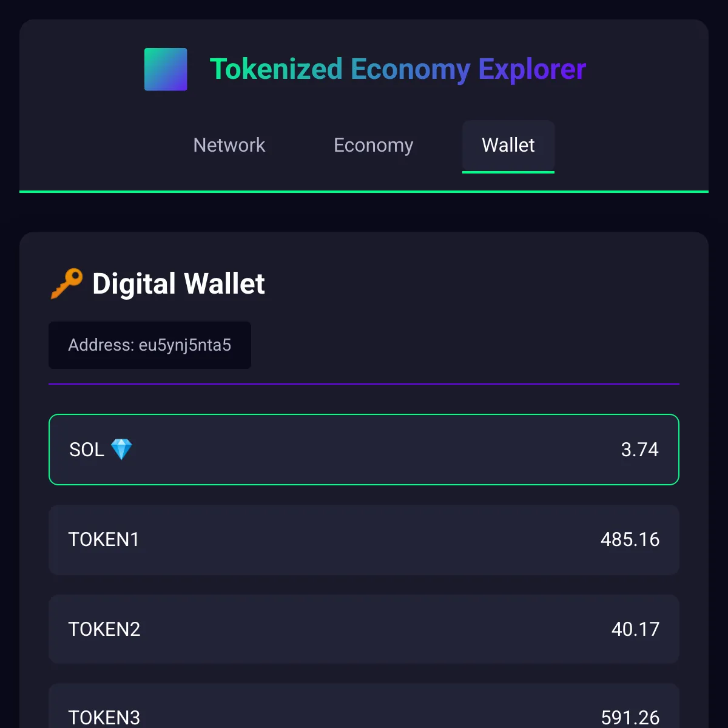Click the purple divider under the address
728x728 pixels.
pyautogui.click(x=364, y=383)
